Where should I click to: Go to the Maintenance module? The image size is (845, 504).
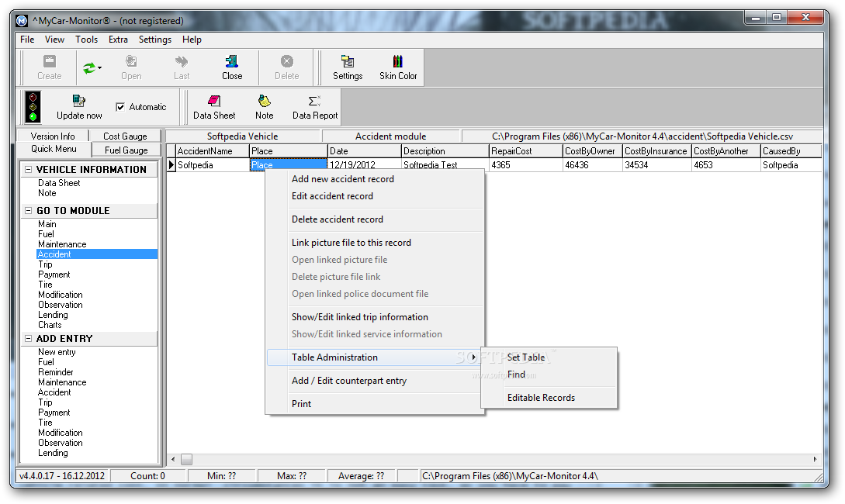pos(62,244)
